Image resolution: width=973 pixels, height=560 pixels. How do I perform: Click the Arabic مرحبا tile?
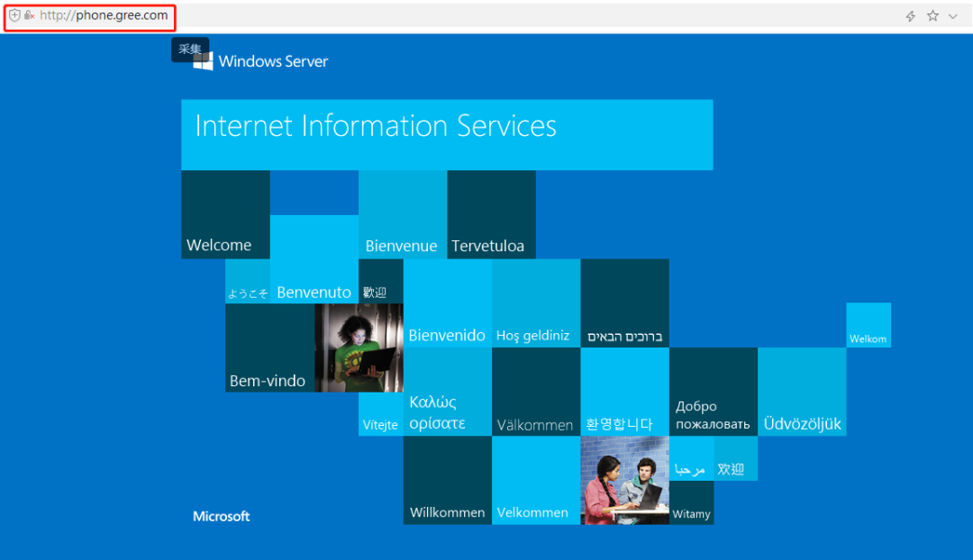(x=691, y=458)
